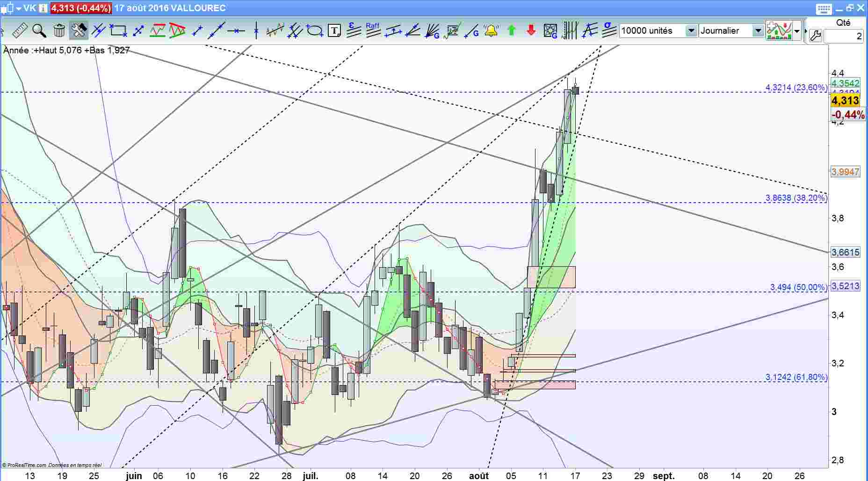The image size is (868, 481).
Task: Select the speed resistance lines tool
Action: tap(590, 31)
